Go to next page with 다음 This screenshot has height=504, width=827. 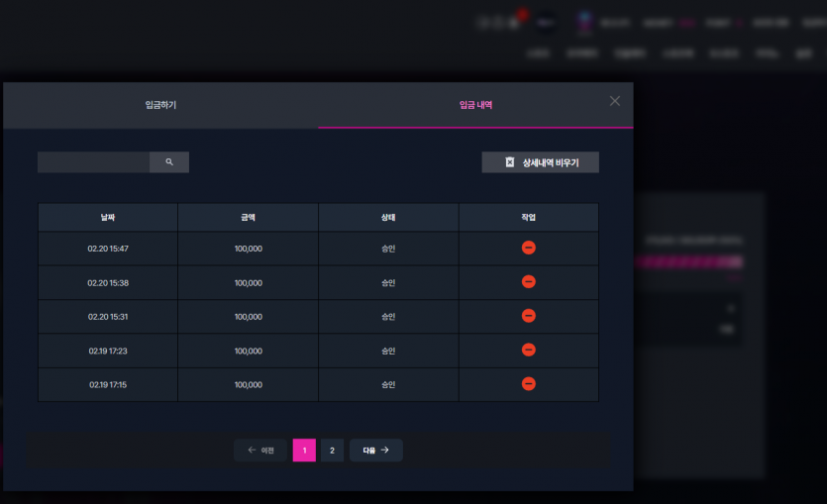[376, 451]
